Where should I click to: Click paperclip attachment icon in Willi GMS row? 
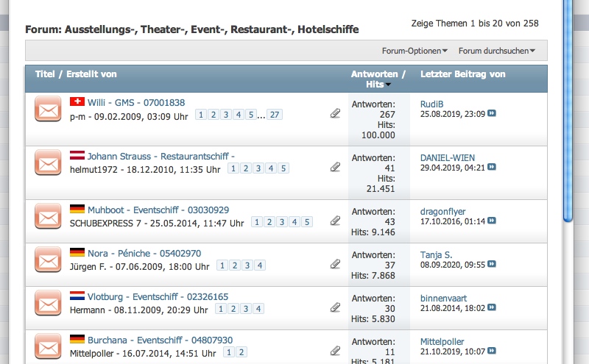coord(335,113)
